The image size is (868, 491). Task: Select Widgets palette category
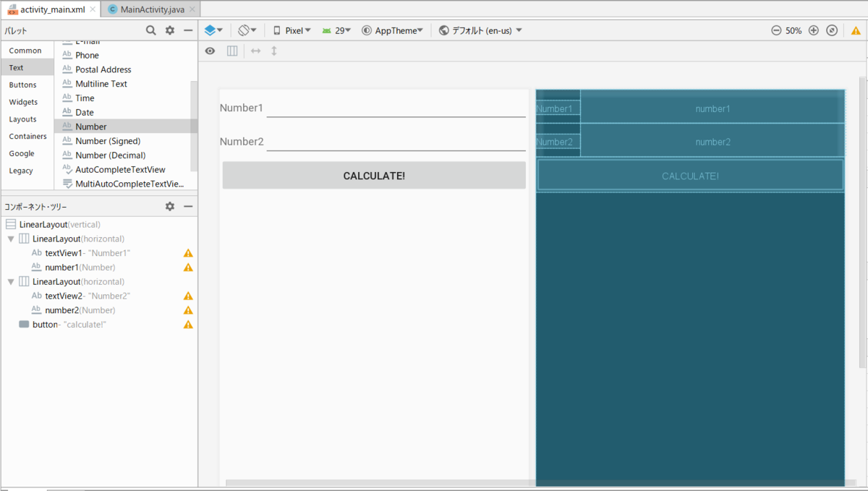point(27,102)
